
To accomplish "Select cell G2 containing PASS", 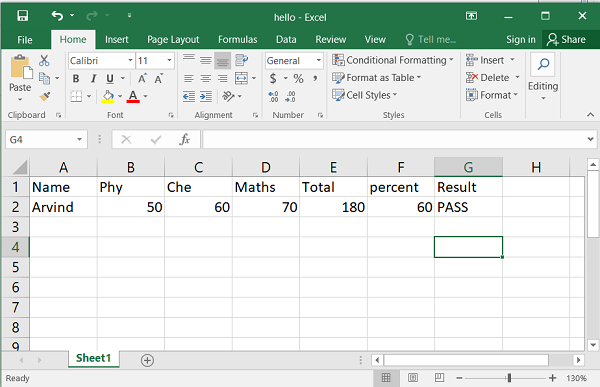I will coord(468,207).
